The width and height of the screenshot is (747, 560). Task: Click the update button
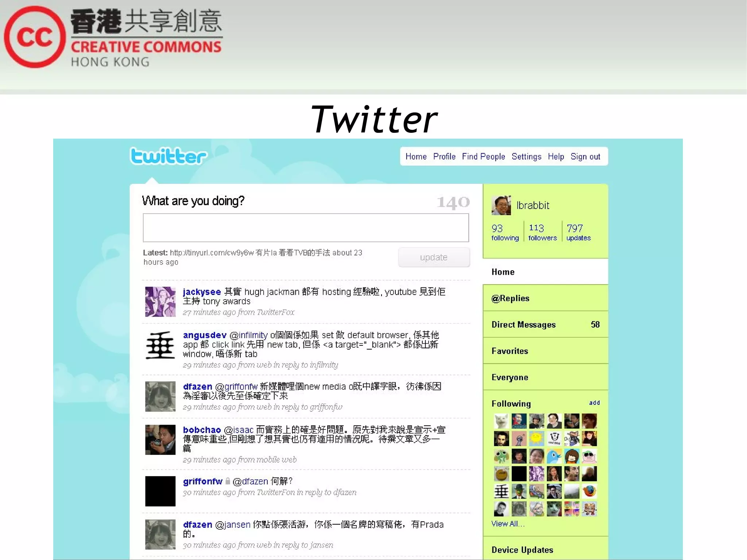point(434,257)
